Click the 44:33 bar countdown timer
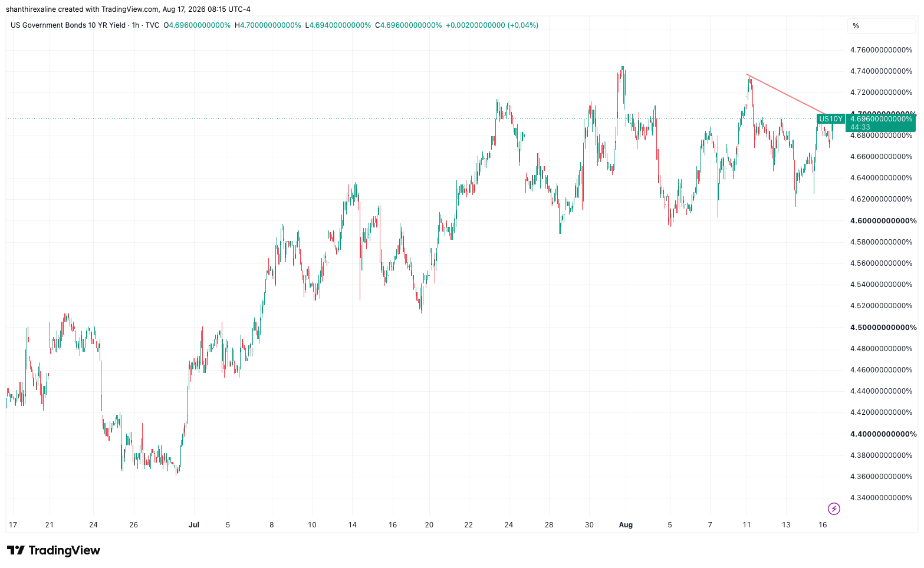This screenshot has height=568, width=924. point(860,127)
